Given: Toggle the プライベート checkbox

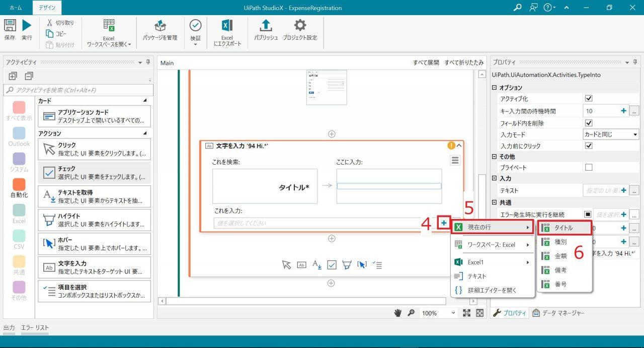Looking at the screenshot, I should tap(589, 167).
